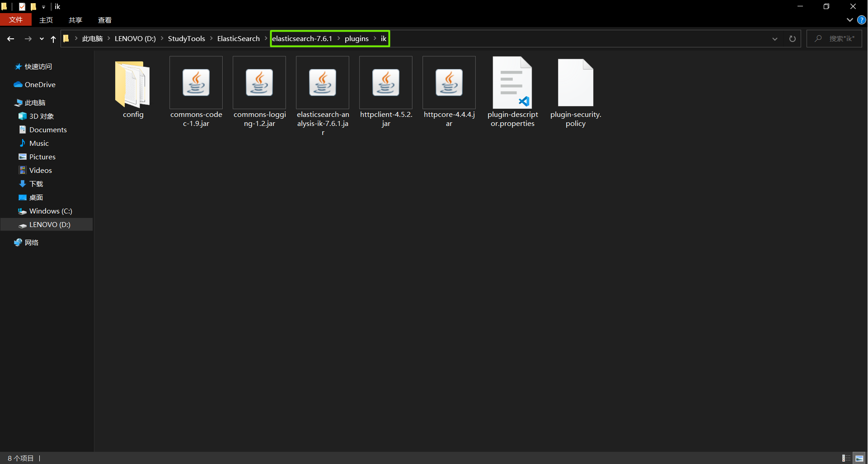868x464 pixels.
Task: Click the address bar folder icon
Action: tap(66, 39)
